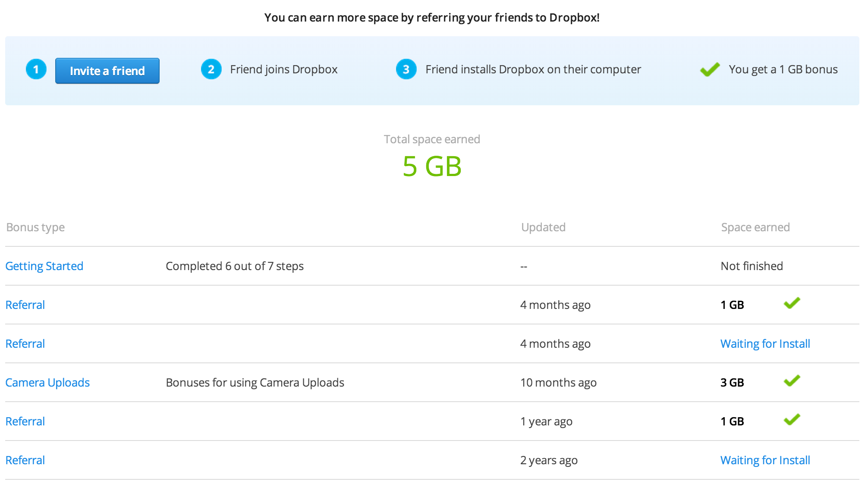Open Referral link updated 1 year ago
The height and width of the screenshot is (491, 868).
tap(25, 422)
